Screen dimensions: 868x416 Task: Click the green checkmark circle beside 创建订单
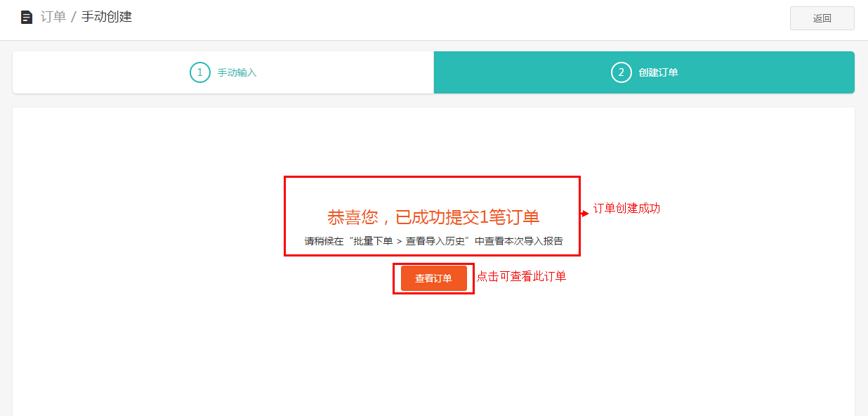[621, 72]
